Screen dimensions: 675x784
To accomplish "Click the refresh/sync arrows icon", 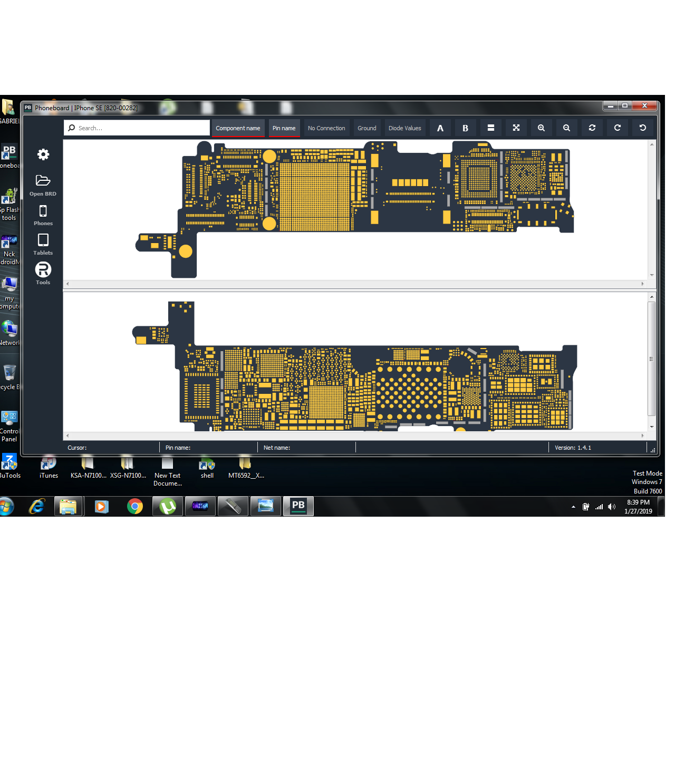I will coord(592,128).
